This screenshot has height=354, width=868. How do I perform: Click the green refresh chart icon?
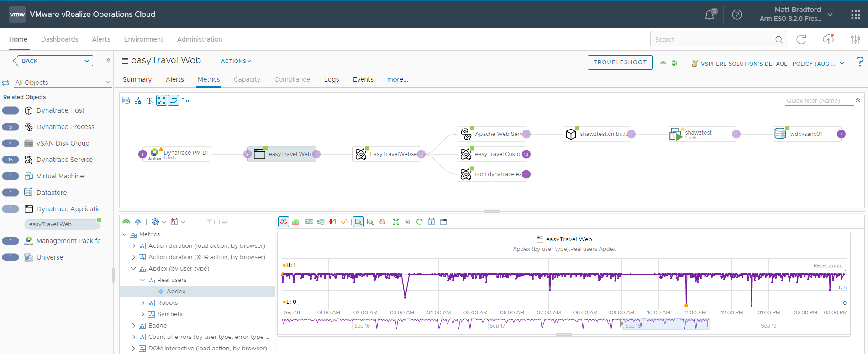coord(419,222)
